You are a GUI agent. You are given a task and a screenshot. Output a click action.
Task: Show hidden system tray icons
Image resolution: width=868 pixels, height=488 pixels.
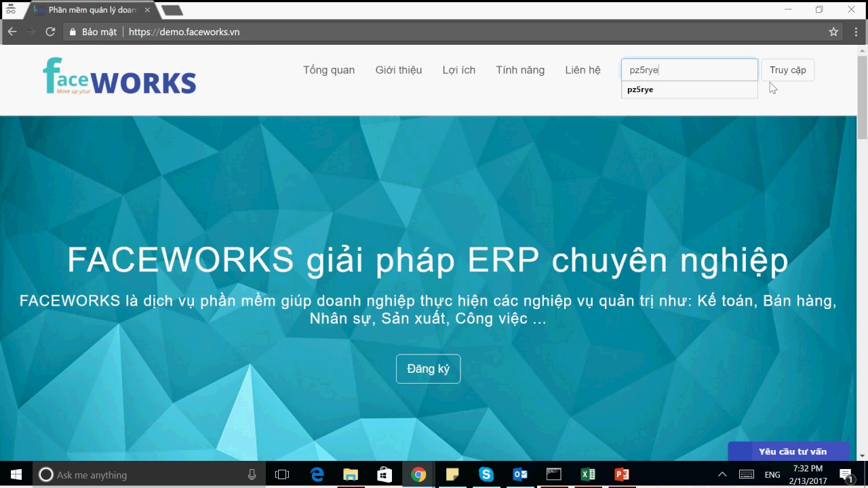pos(722,474)
